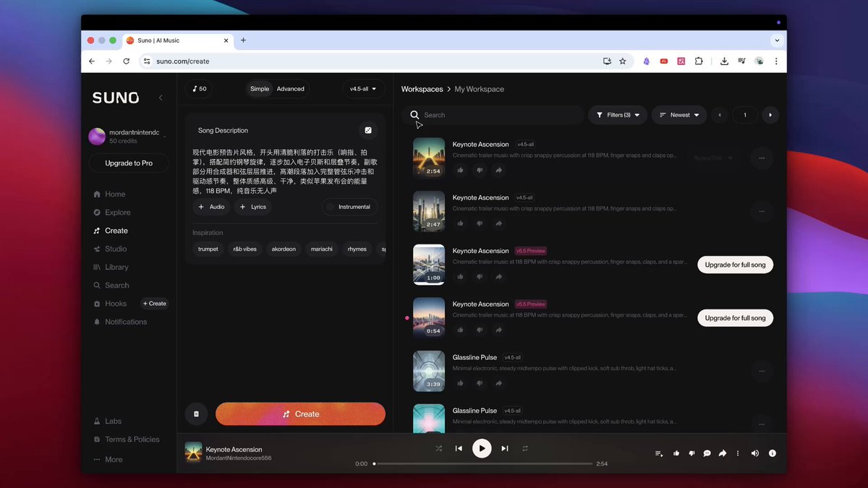Image resolution: width=868 pixels, height=488 pixels.
Task: Open the Home page in sidebar
Action: tap(109, 194)
